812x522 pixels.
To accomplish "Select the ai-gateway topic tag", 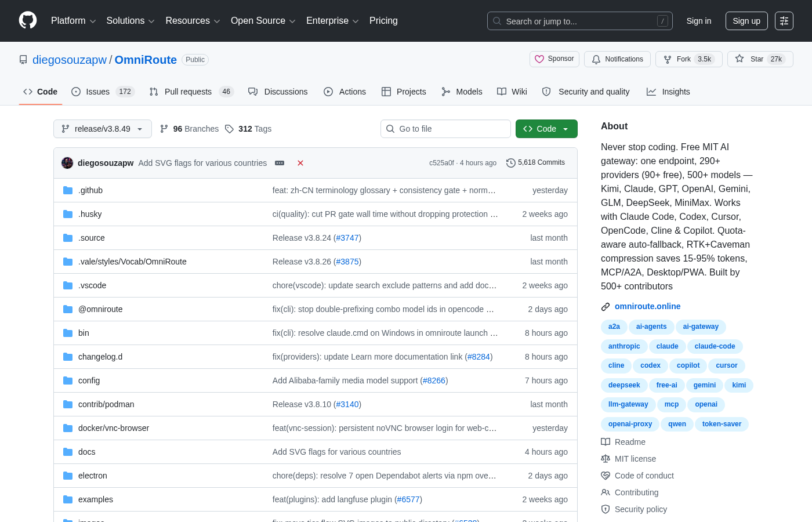I will click(x=701, y=327).
